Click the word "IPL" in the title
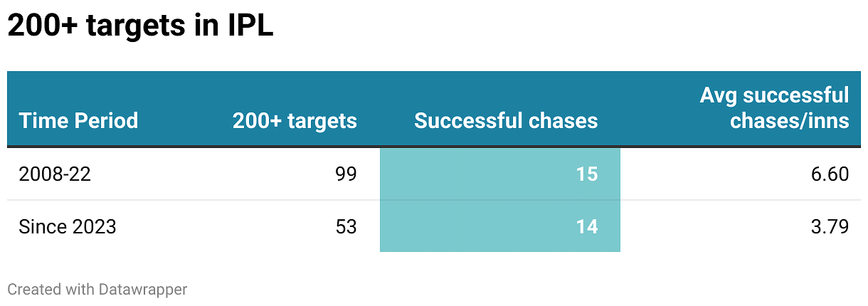The image size is (868, 306). click(x=250, y=27)
